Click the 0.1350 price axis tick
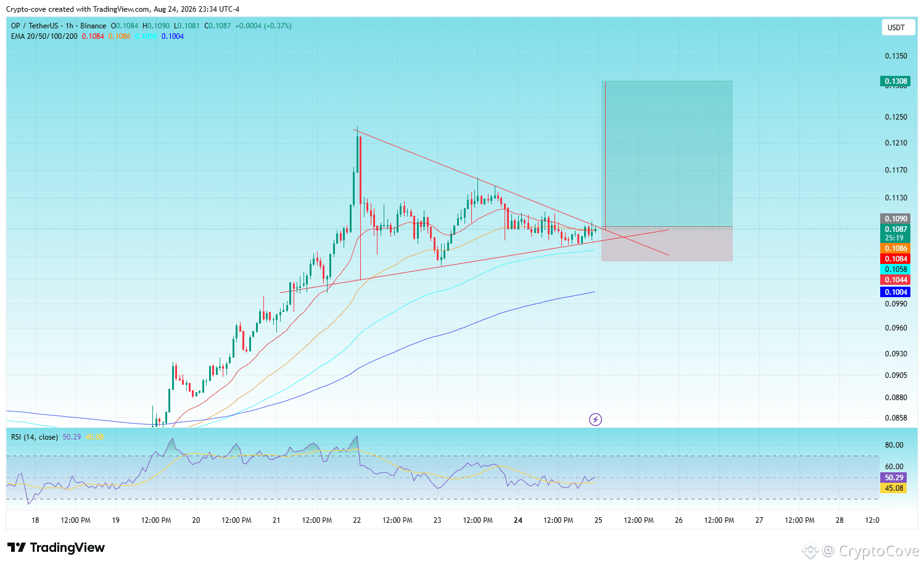 896,56
